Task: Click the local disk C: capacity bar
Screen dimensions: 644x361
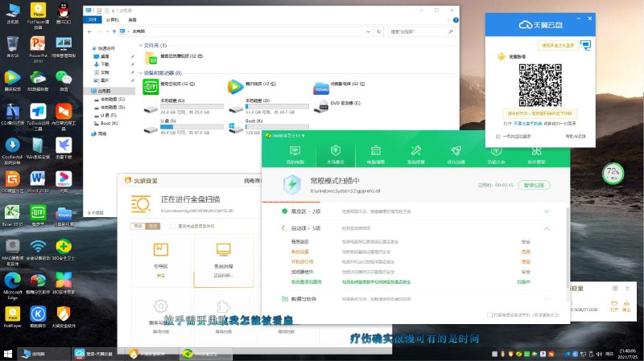Action: 192,107
